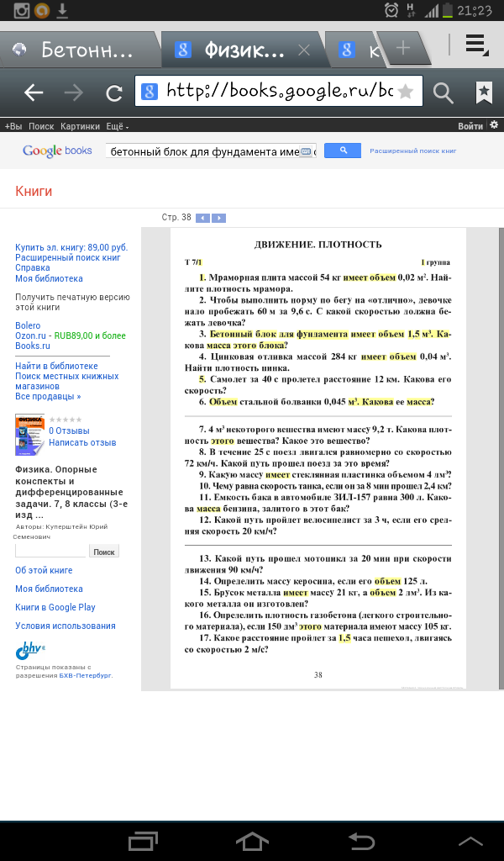The height and width of the screenshot is (861, 504).
Task: Close the Физик... tab
Action: pos(304,50)
